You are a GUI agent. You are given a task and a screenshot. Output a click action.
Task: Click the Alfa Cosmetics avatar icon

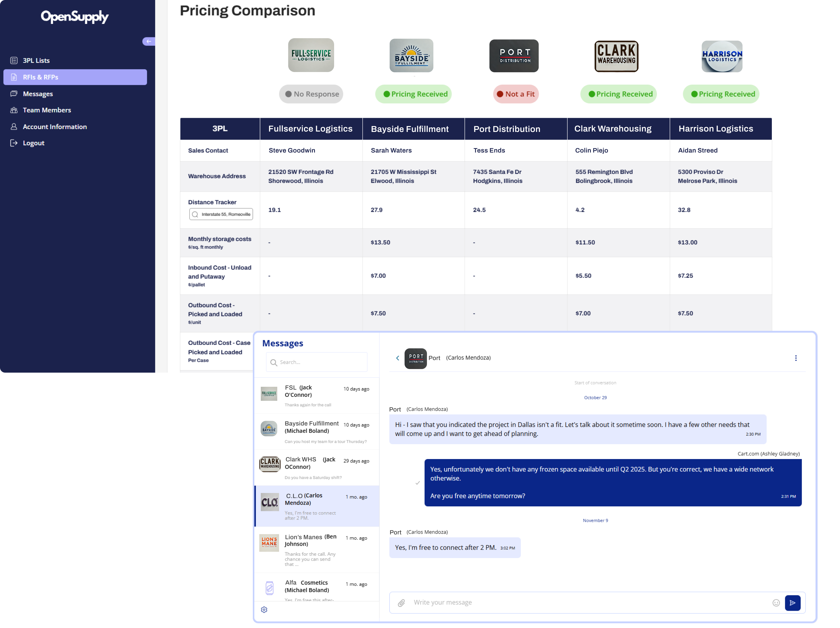tap(269, 588)
